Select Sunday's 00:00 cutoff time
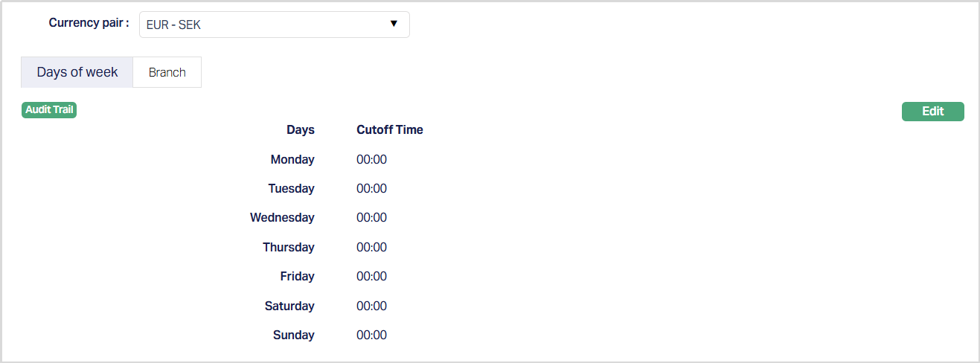This screenshot has height=363, width=980. coord(371,335)
